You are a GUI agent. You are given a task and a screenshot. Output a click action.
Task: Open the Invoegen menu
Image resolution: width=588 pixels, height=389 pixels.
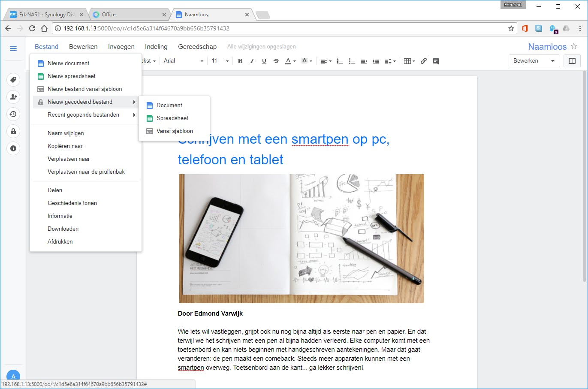coord(121,47)
